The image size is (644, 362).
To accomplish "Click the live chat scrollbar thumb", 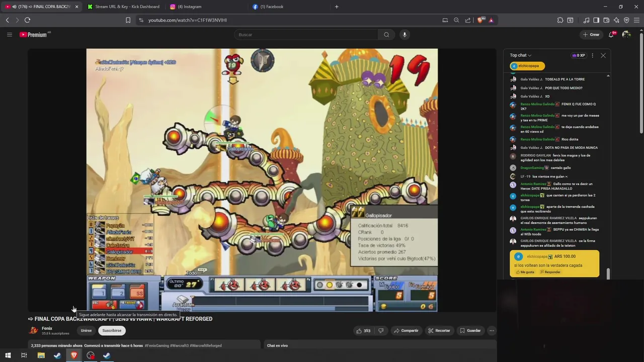I will [x=608, y=274].
